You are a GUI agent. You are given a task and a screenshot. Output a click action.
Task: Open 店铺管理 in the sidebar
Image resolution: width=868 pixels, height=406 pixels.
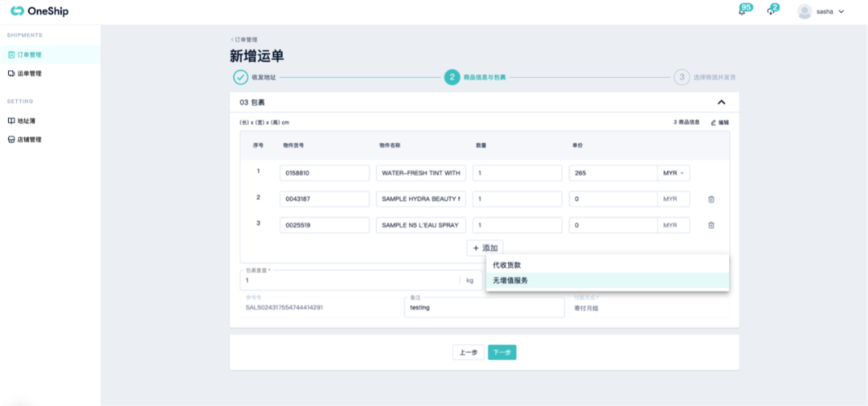pyautogui.click(x=51, y=140)
